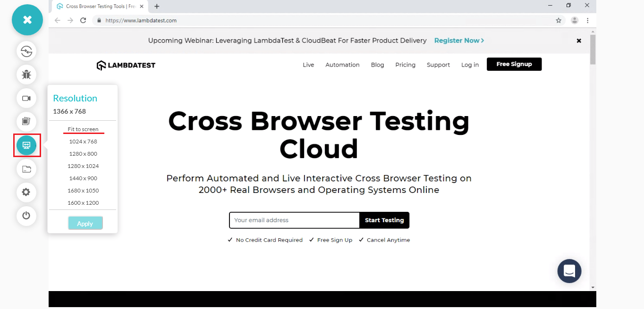
Task: Click the Apply button
Action: click(85, 223)
